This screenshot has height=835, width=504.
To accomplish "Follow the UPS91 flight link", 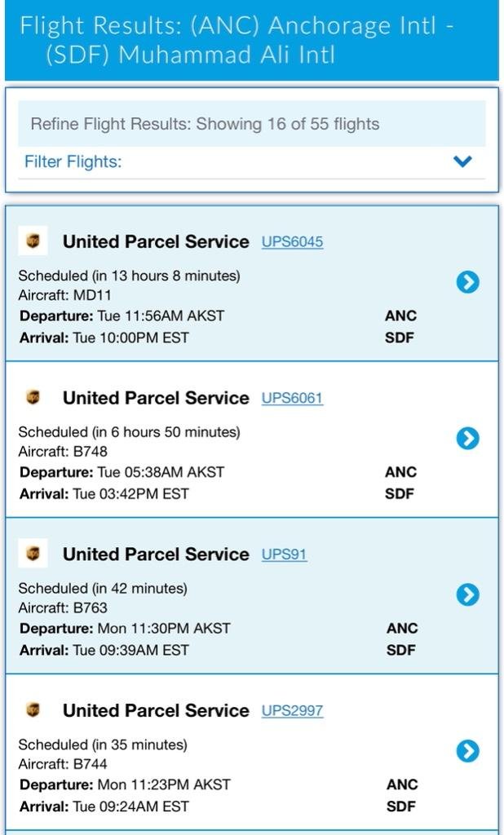I will (284, 554).
